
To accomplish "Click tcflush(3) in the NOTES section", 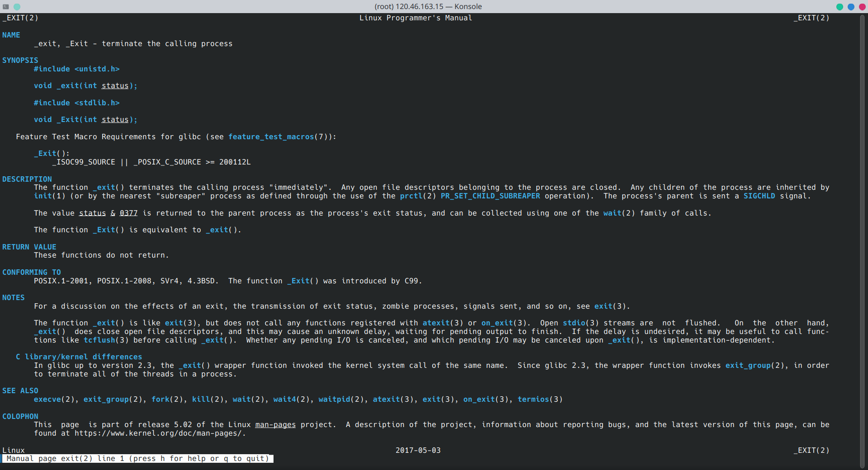I will (106, 340).
